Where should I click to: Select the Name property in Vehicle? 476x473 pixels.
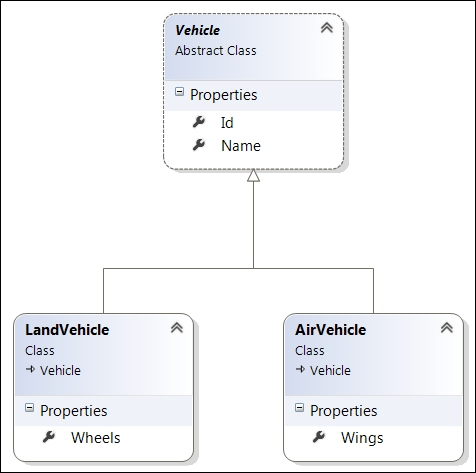pyautogui.click(x=241, y=146)
